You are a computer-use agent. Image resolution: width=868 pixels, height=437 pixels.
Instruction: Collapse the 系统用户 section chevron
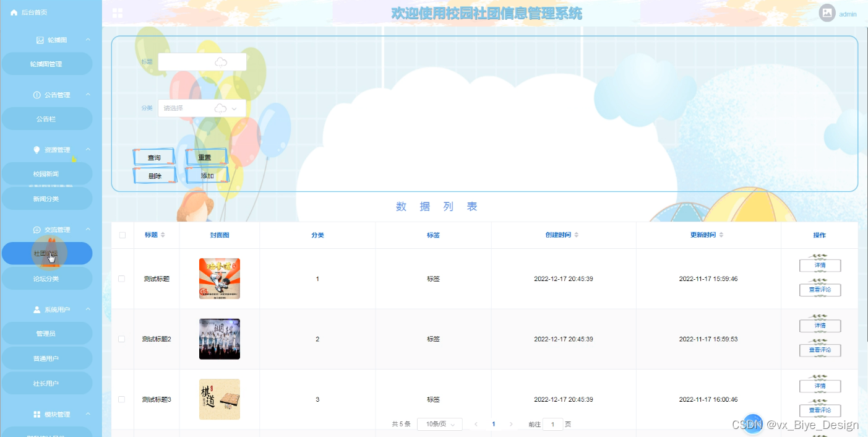click(x=88, y=309)
